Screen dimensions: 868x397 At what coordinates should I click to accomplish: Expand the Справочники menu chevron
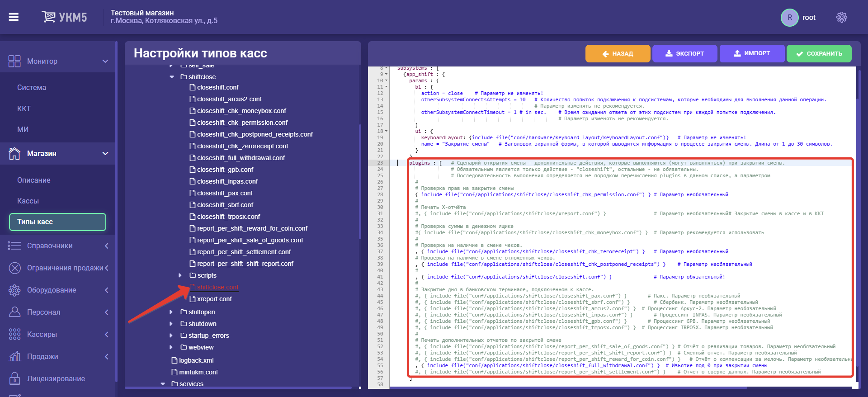[x=107, y=246]
